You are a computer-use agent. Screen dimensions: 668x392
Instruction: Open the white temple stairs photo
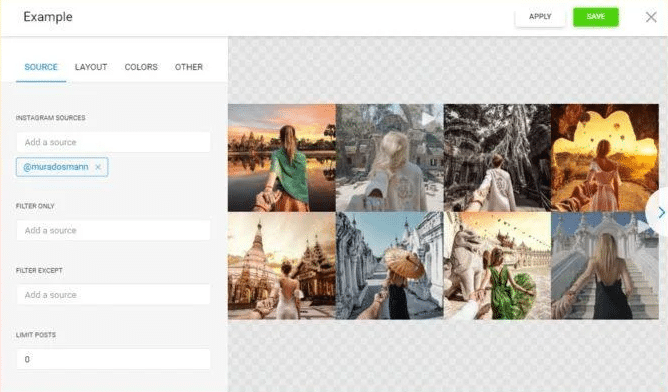tap(605, 266)
